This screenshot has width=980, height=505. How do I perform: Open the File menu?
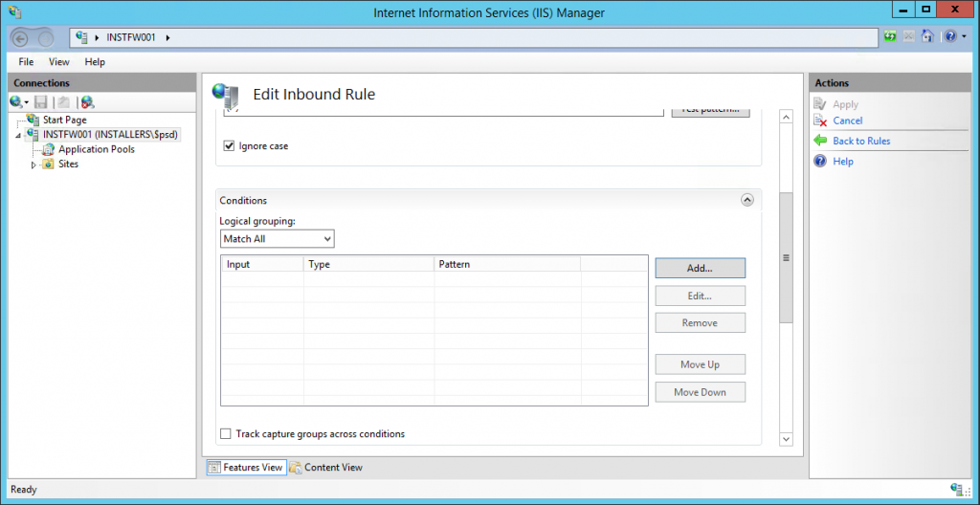(x=26, y=62)
